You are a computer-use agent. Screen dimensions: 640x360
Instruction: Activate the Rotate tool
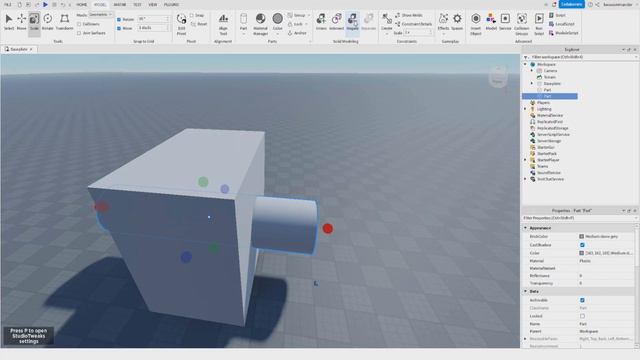tap(47, 22)
